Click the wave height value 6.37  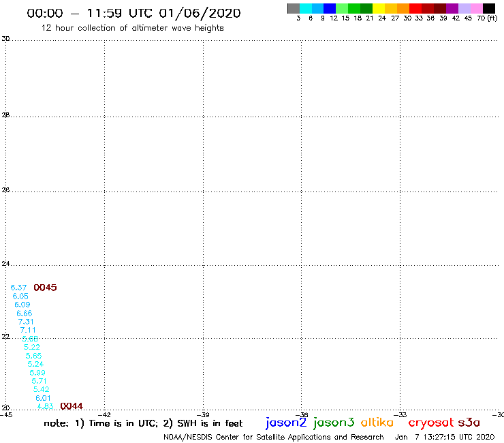pyautogui.click(x=18, y=288)
